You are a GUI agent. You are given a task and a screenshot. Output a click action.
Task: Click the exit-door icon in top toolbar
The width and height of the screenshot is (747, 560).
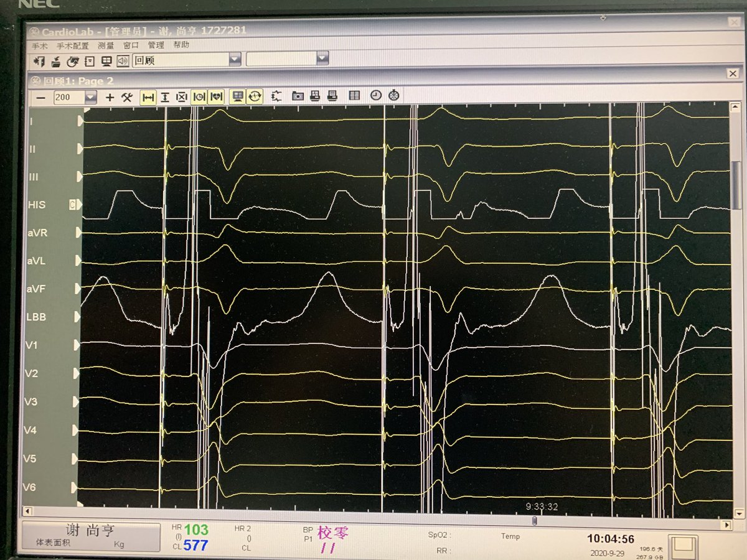[x=39, y=60]
